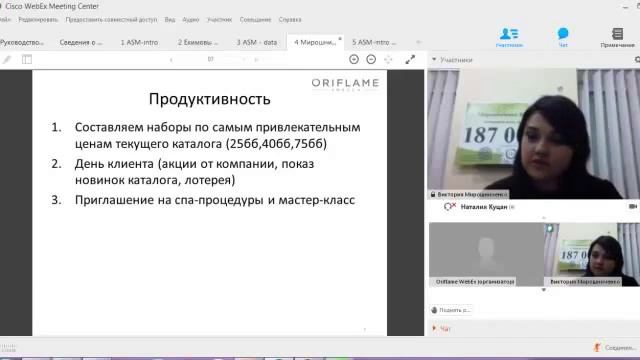Collapse the Участники panel section

(434, 60)
